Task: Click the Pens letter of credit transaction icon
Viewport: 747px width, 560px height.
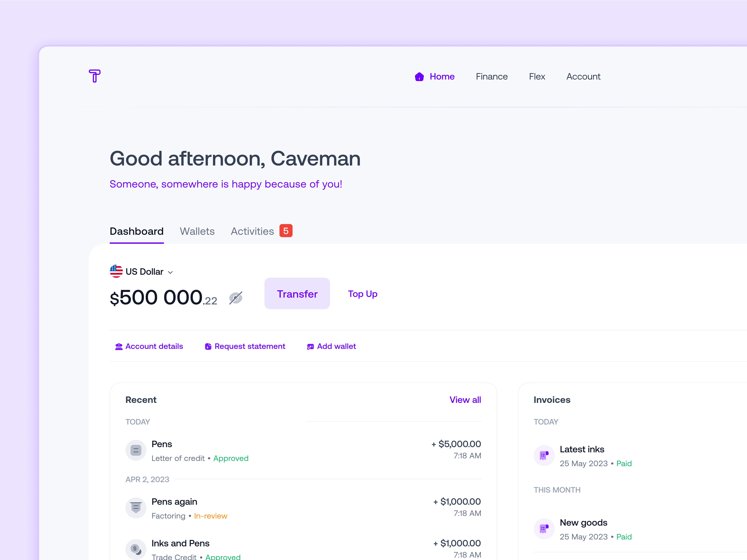Action: pyautogui.click(x=136, y=450)
